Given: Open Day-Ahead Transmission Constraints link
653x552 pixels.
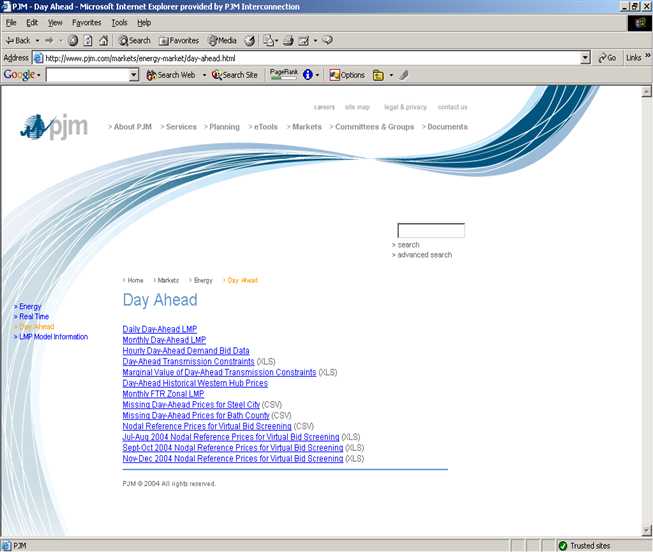Looking at the screenshot, I should (188, 362).
